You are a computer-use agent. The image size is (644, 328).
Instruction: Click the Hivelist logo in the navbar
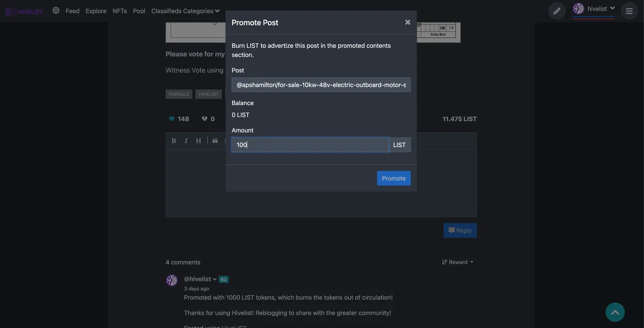(24, 11)
